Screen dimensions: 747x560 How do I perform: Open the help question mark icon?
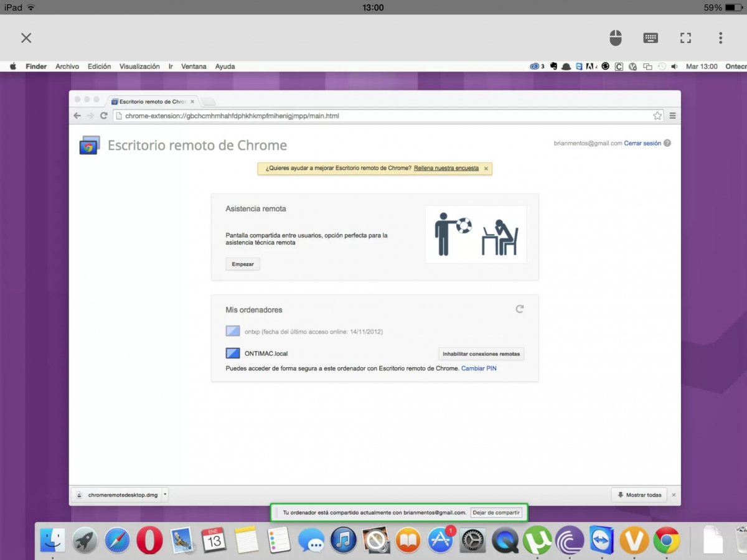click(x=667, y=143)
